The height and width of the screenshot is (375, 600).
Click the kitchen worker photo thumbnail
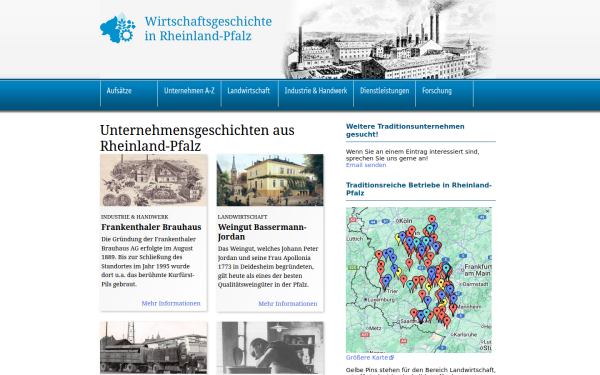[x=270, y=348]
